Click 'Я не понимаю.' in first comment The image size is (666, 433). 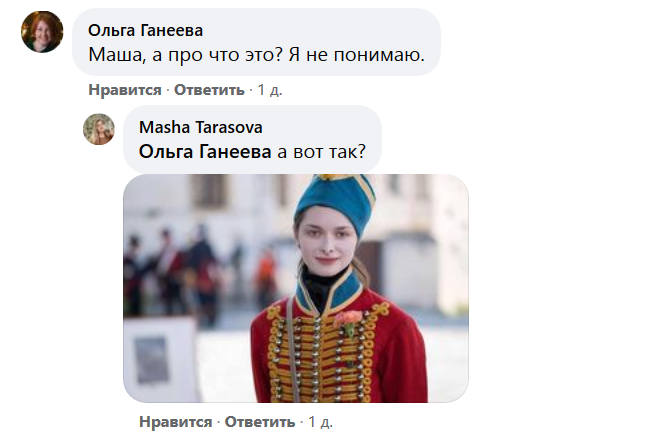[357, 55]
